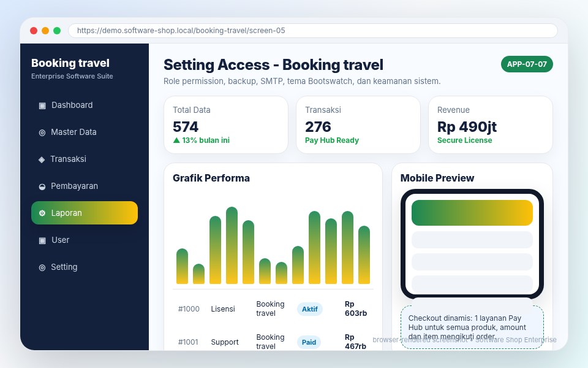The width and height of the screenshot is (588, 368).
Task: Open the Revenue Rp 490jt card
Action: coord(491,125)
